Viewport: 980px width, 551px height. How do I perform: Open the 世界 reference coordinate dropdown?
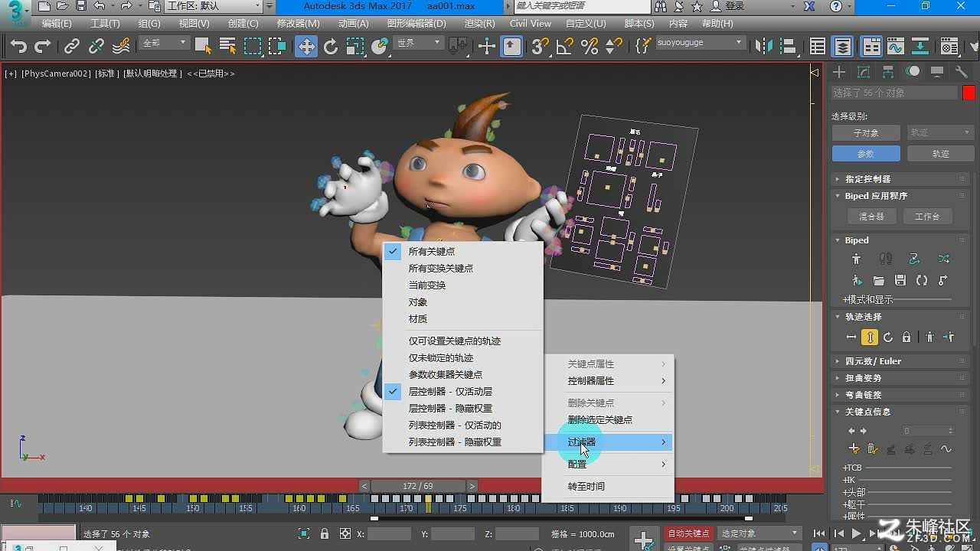419,44
